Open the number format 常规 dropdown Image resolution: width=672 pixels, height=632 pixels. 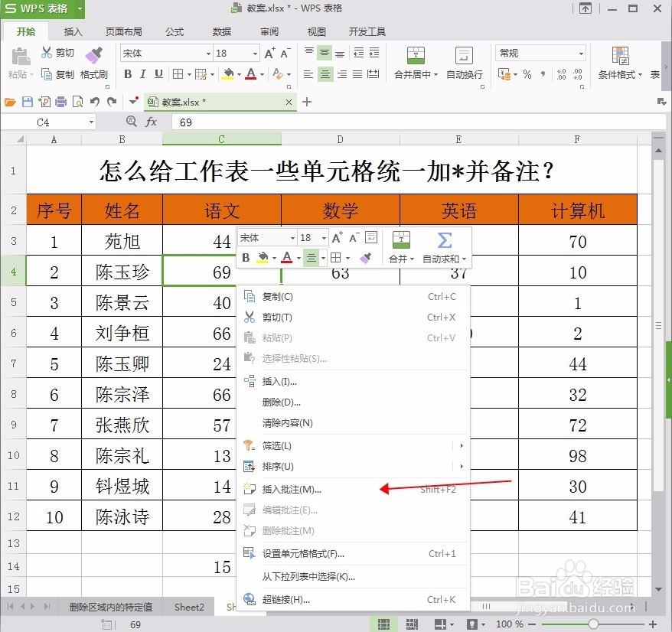click(x=581, y=54)
